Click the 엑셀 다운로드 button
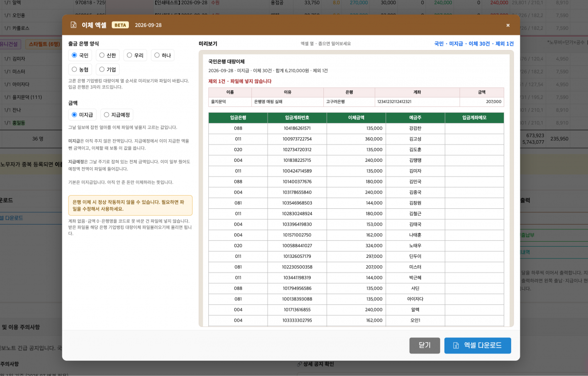This screenshot has height=376, width=588. tap(477, 346)
